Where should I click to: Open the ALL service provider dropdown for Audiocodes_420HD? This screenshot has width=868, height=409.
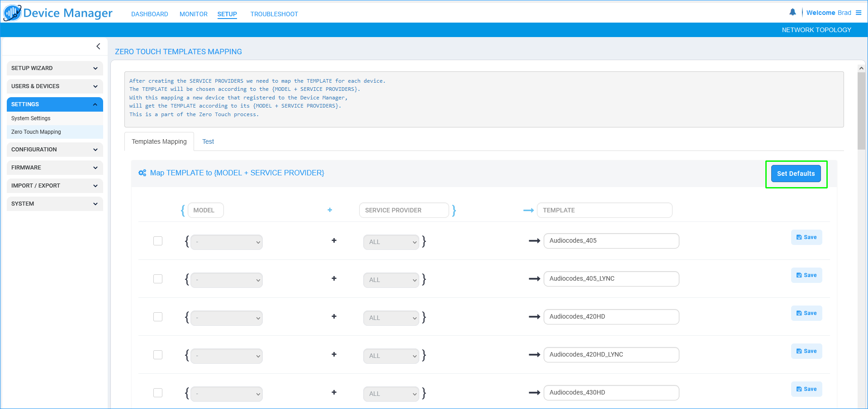point(391,318)
